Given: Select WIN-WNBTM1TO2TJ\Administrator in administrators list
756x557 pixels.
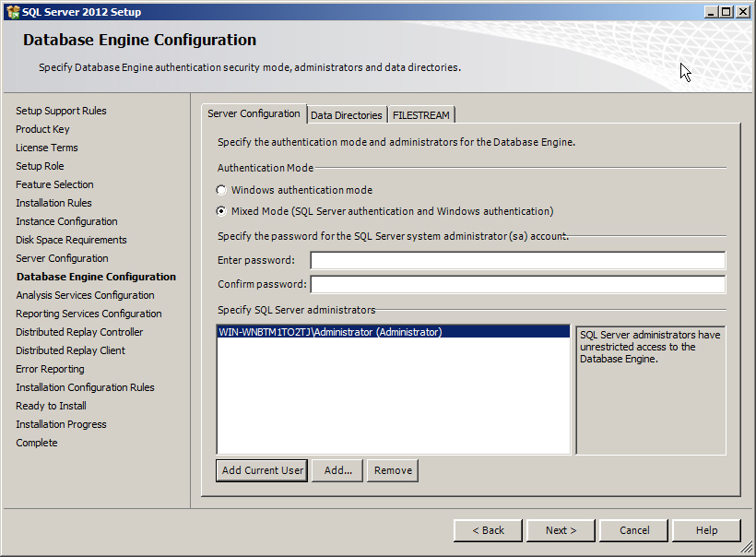Looking at the screenshot, I should pyautogui.click(x=394, y=332).
